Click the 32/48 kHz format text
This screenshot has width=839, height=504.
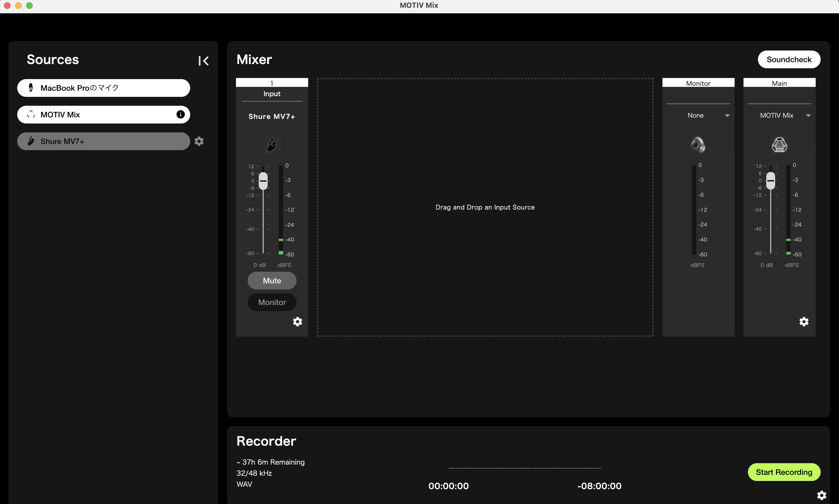(254, 473)
